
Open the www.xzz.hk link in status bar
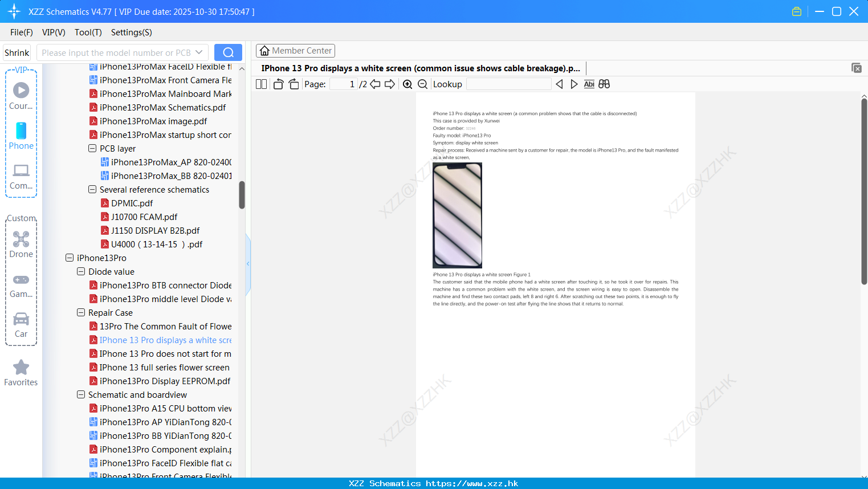click(x=472, y=483)
